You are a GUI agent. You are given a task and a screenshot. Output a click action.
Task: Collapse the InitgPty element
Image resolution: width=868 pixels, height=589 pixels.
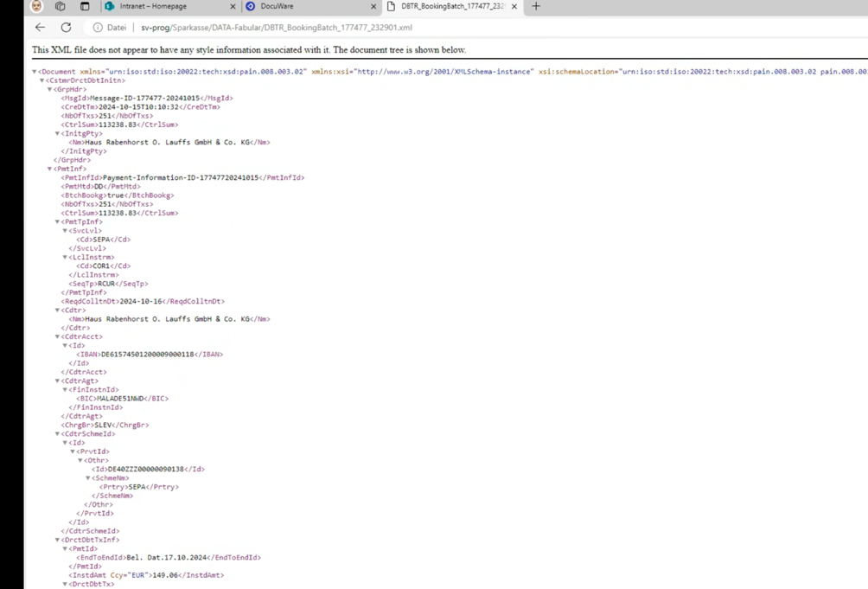pyautogui.click(x=56, y=132)
